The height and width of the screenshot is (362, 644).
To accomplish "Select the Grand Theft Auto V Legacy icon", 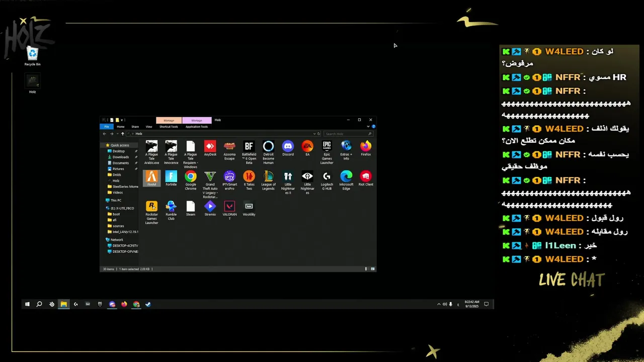I will (210, 185).
